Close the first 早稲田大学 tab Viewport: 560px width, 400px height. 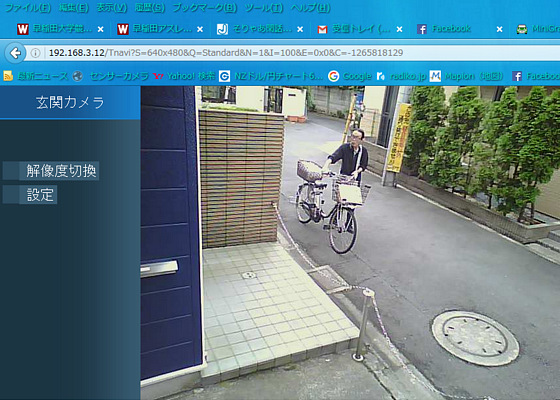coord(101,29)
